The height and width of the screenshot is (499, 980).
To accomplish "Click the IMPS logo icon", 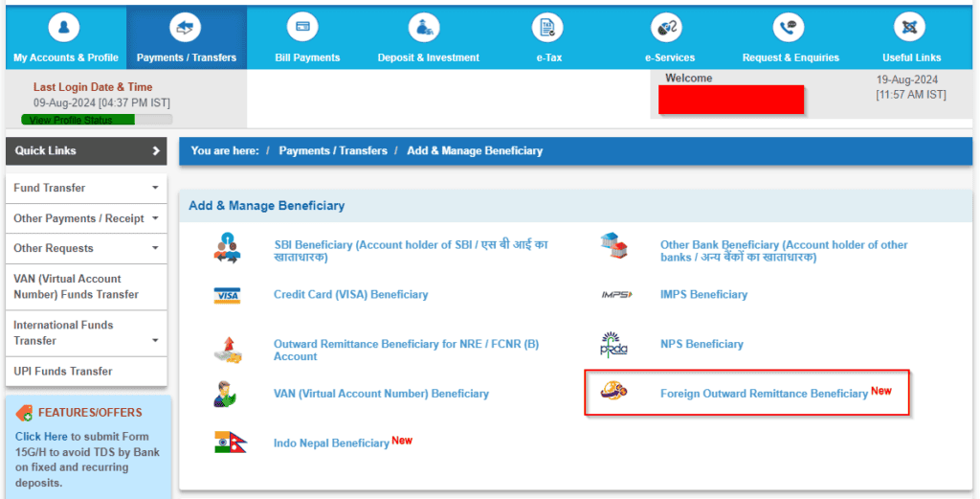I will pyautogui.click(x=617, y=295).
